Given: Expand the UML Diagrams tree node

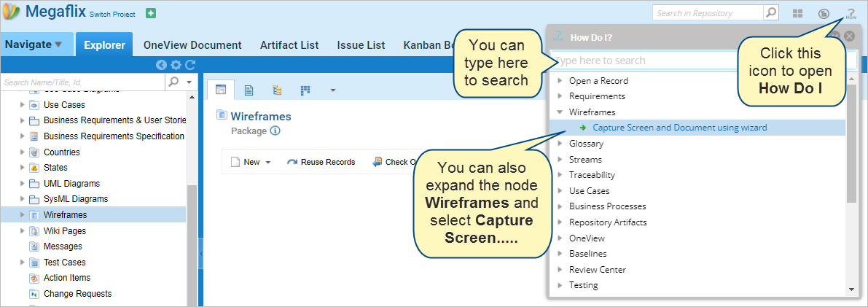Looking at the screenshot, I should (x=22, y=184).
